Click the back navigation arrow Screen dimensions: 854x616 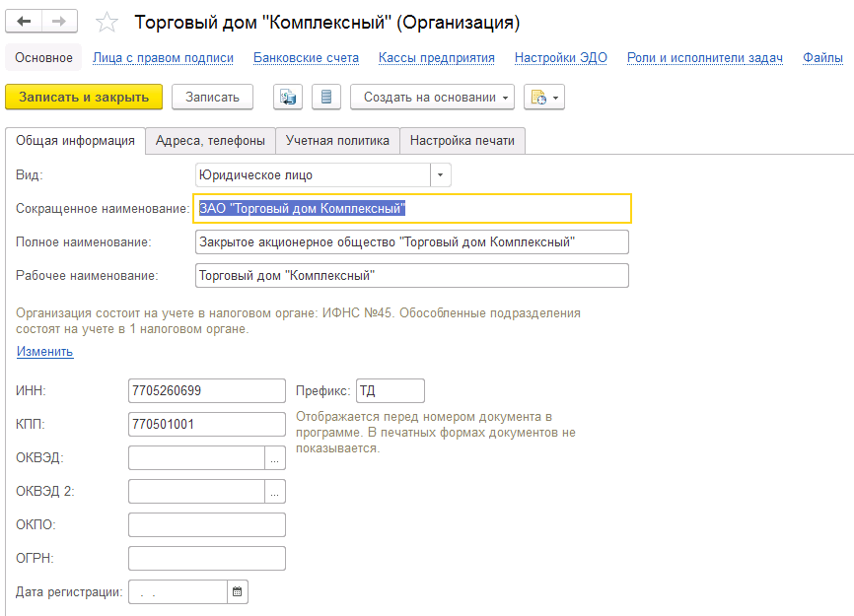pos(24,22)
